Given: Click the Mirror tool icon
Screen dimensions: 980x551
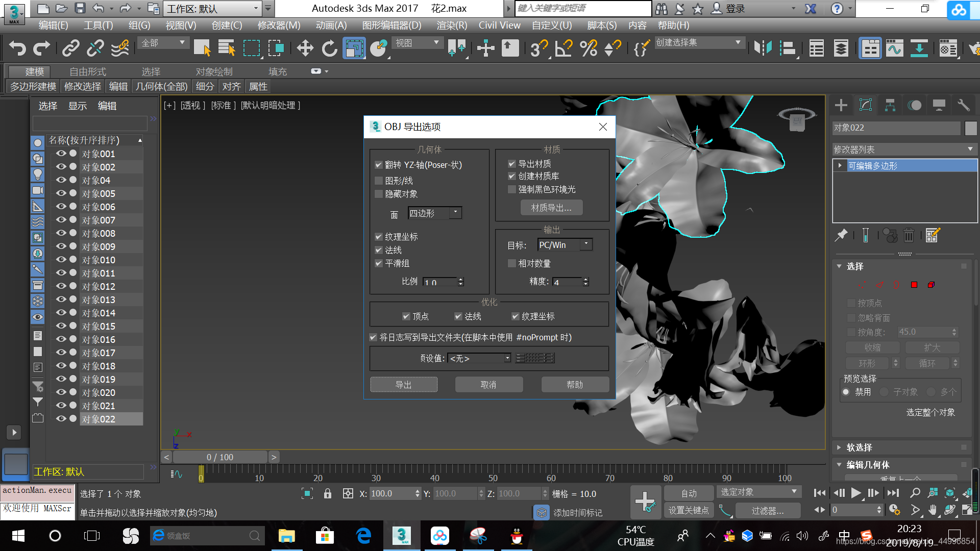Looking at the screenshot, I should pos(763,48).
